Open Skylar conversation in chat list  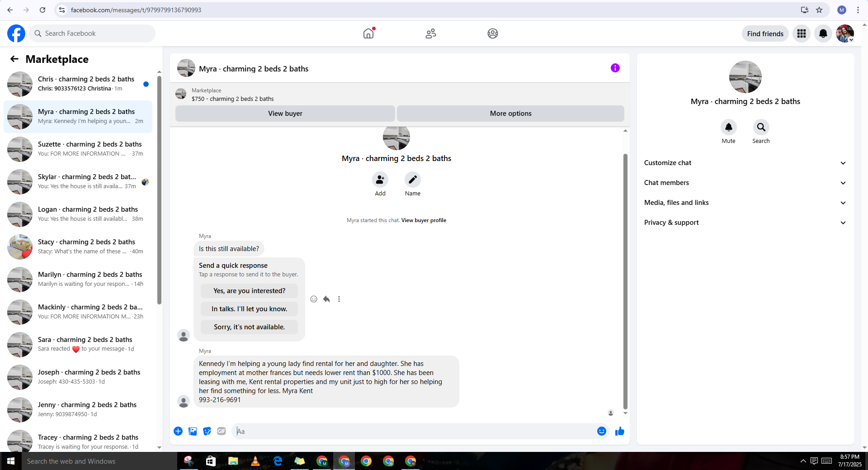tap(78, 181)
